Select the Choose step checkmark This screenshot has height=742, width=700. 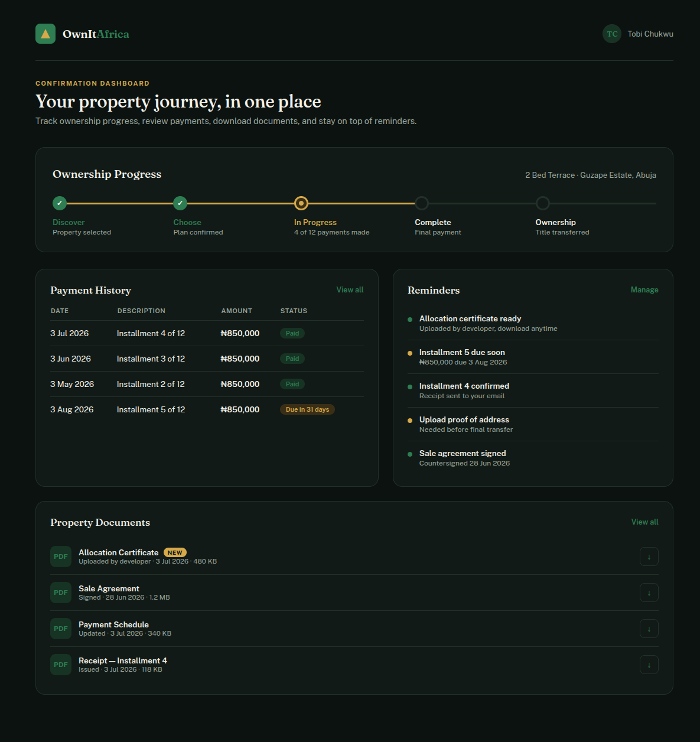pos(180,203)
